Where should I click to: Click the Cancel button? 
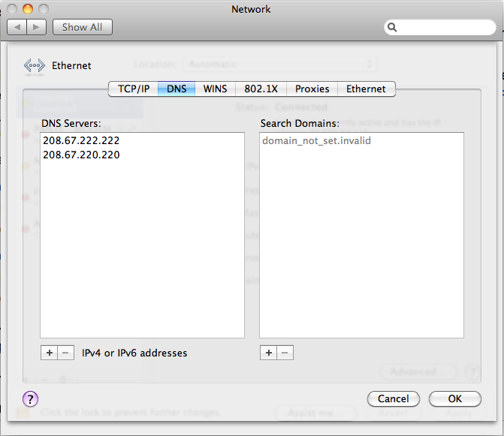coord(394,398)
